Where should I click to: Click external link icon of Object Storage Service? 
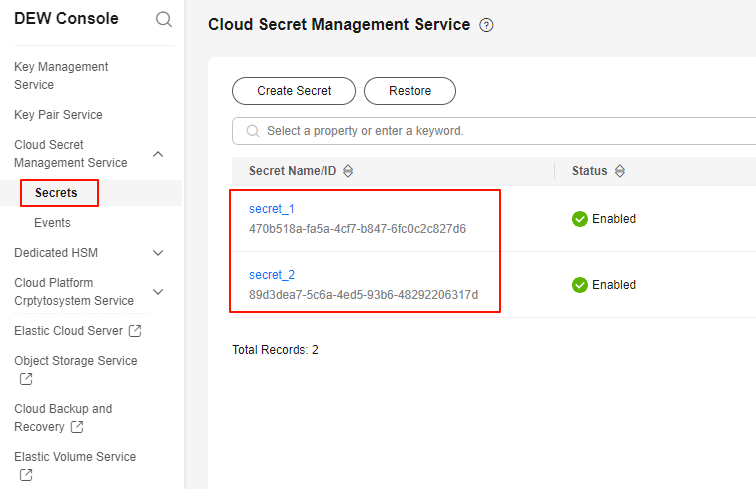tap(26, 379)
